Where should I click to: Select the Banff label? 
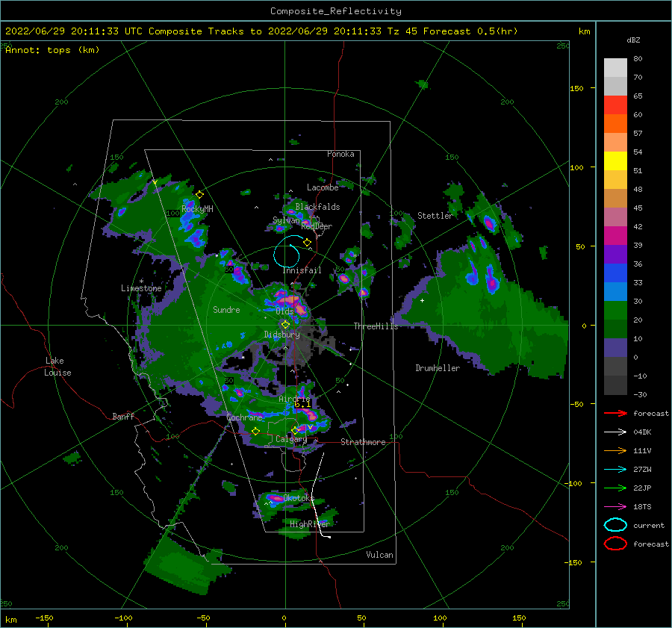(123, 416)
